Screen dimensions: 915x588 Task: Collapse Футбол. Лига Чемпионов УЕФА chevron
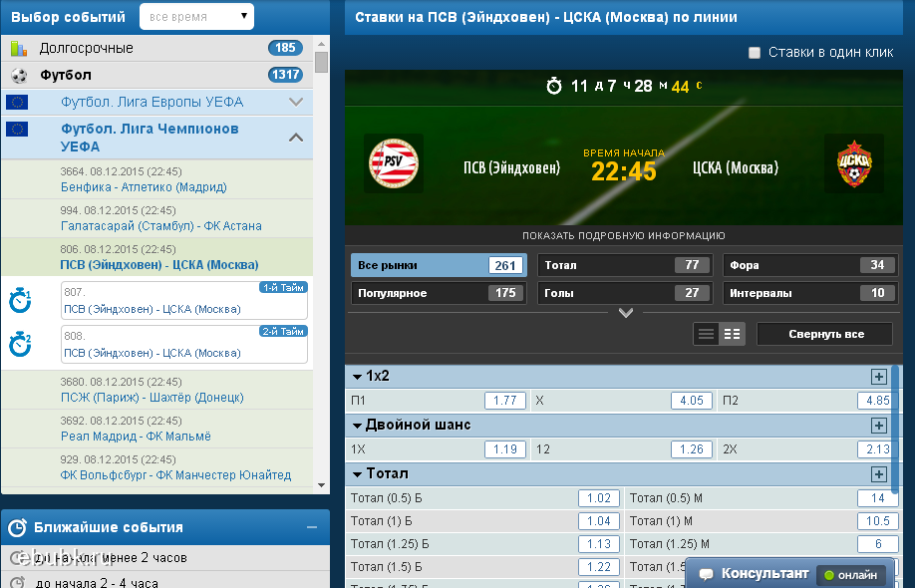[296, 138]
